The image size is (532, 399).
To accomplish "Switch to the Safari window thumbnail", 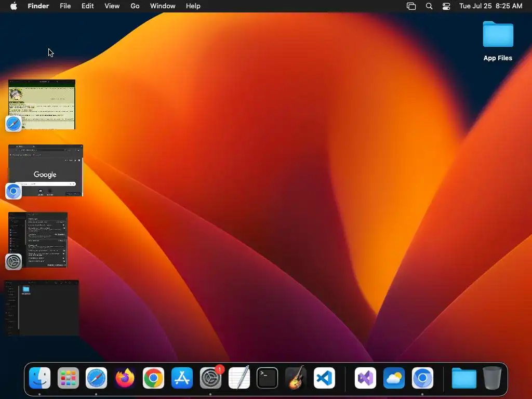I will click(42, 104).
